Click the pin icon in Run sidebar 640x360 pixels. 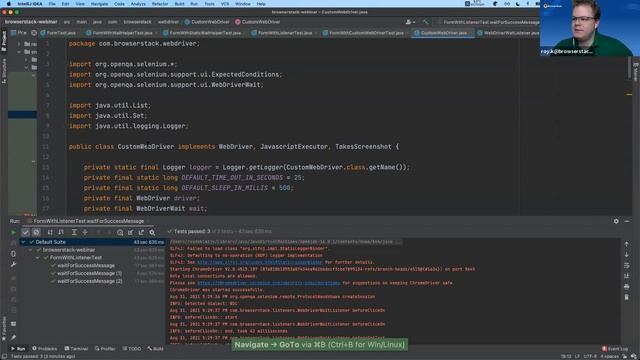13,337
